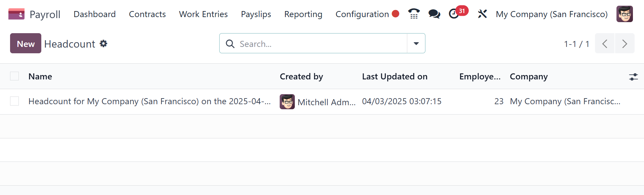This screenshot has width=644, height=195.
Task: Click the Payroll app logo icon
Action: [x=16, y=14]
